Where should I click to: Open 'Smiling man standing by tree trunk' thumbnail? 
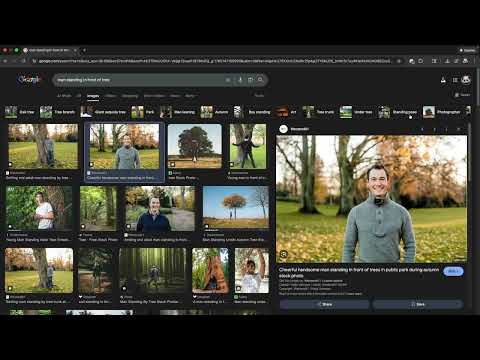pos(39,270)
